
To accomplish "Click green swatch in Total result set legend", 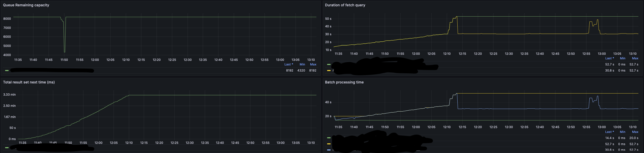I will pos(7,148).
